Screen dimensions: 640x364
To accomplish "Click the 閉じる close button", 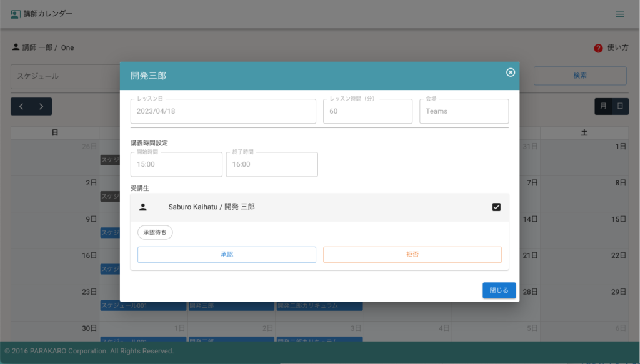I will click(499, 290).
